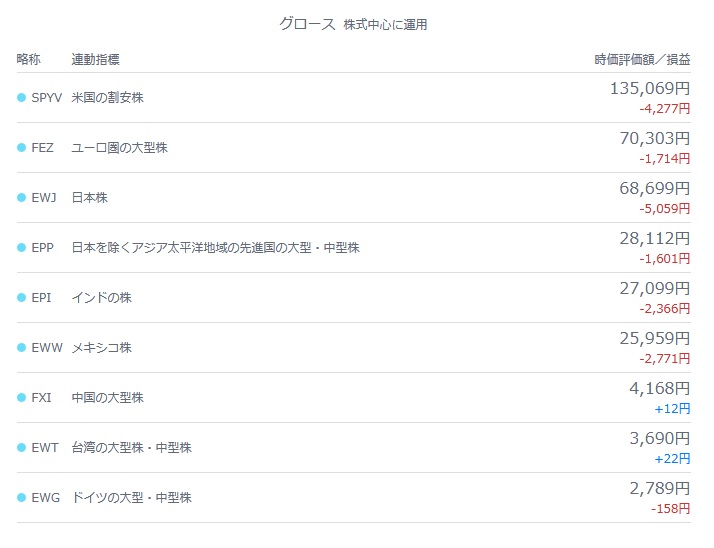
Task: Click the 連動指標 column header
Action: (96, 59)
